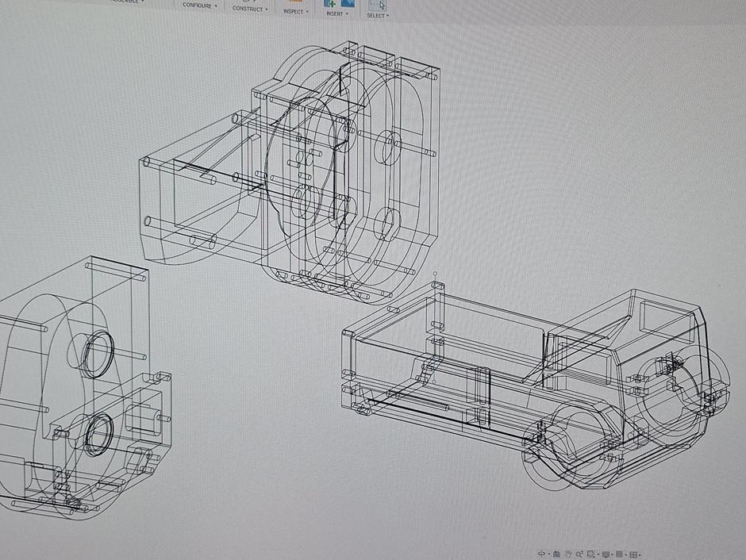Viewport: 746px width, 560px height.
Task: Click the Viewports icon
Action: [633, 554]
